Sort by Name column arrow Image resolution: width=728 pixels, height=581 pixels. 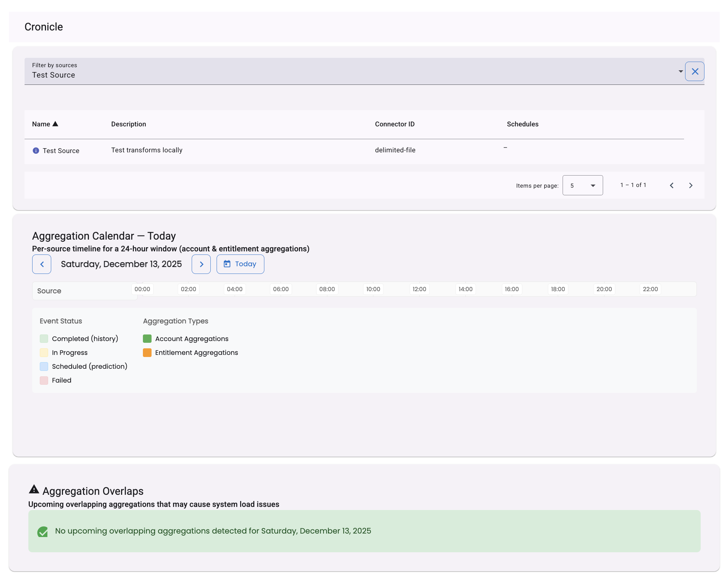pos(55,124)
